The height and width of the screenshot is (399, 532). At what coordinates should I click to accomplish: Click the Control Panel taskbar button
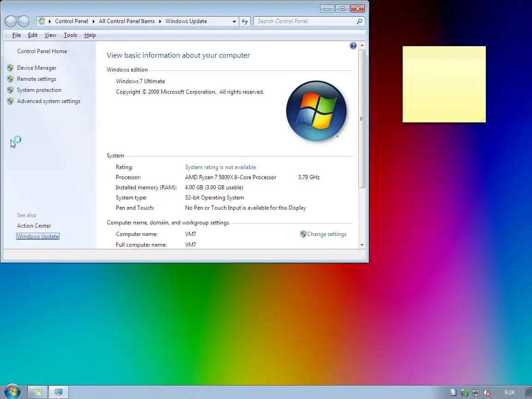59,392
